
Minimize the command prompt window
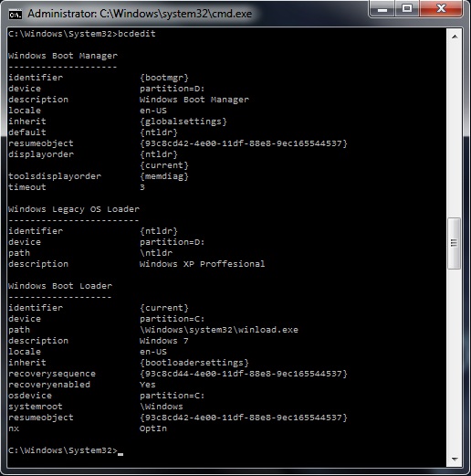click(382, 9)
